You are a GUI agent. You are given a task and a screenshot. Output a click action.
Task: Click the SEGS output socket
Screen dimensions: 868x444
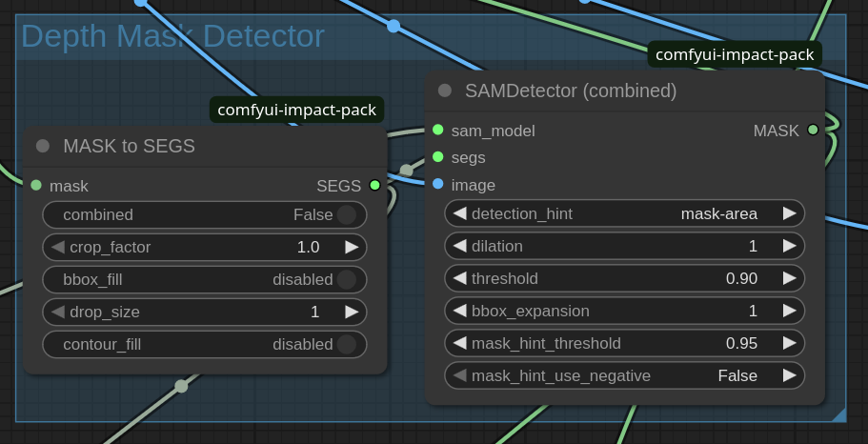coord(374,186)
